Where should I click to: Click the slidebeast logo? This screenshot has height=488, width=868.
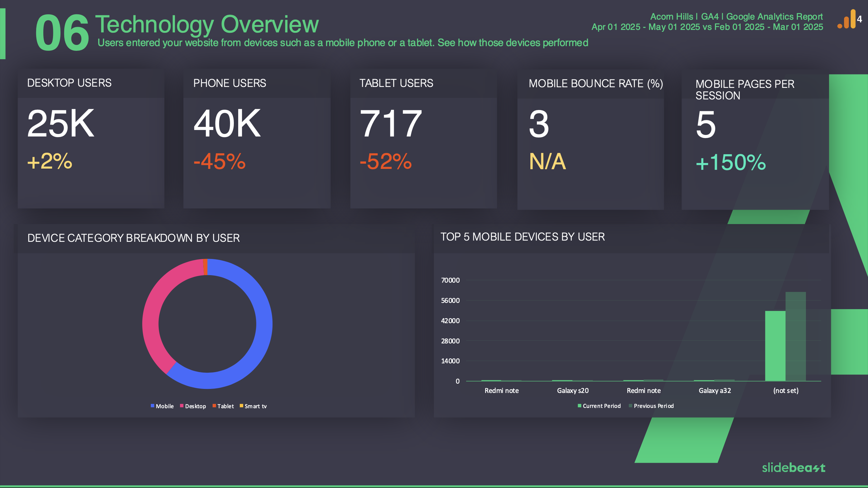(793, 467)
